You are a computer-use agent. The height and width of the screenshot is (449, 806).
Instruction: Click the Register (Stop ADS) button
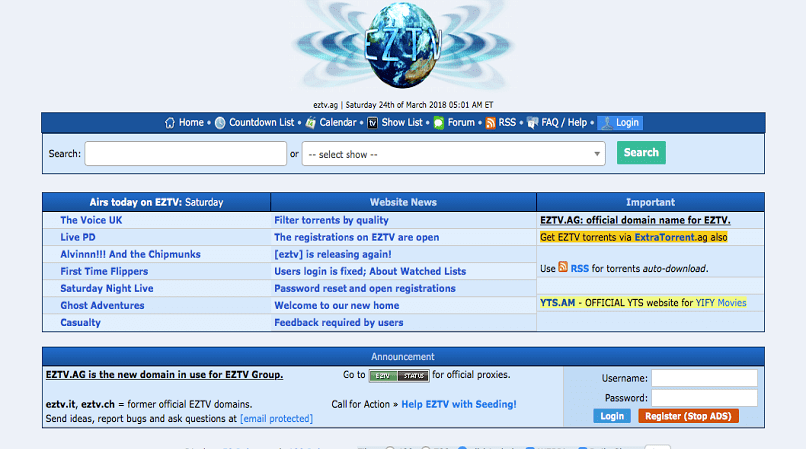(x=688, y=416)
